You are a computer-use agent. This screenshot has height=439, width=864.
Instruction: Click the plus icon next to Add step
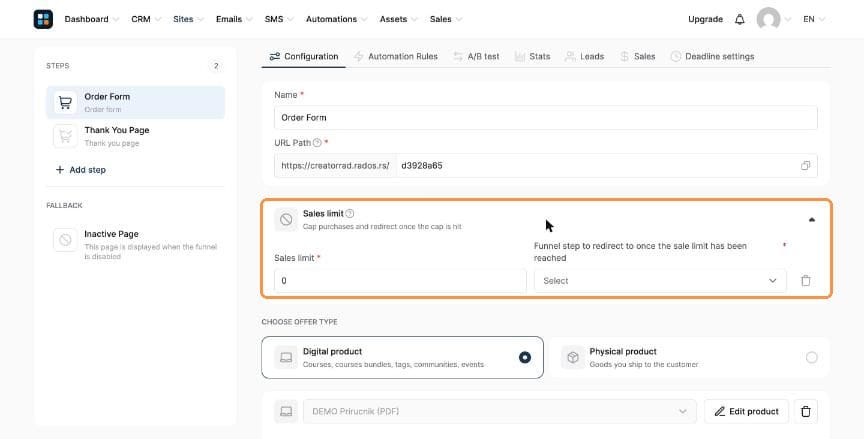coord(60,170)
